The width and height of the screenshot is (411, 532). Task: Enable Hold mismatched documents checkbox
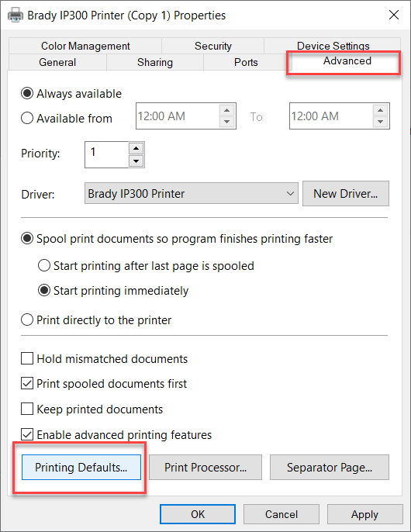coord(27,358)
